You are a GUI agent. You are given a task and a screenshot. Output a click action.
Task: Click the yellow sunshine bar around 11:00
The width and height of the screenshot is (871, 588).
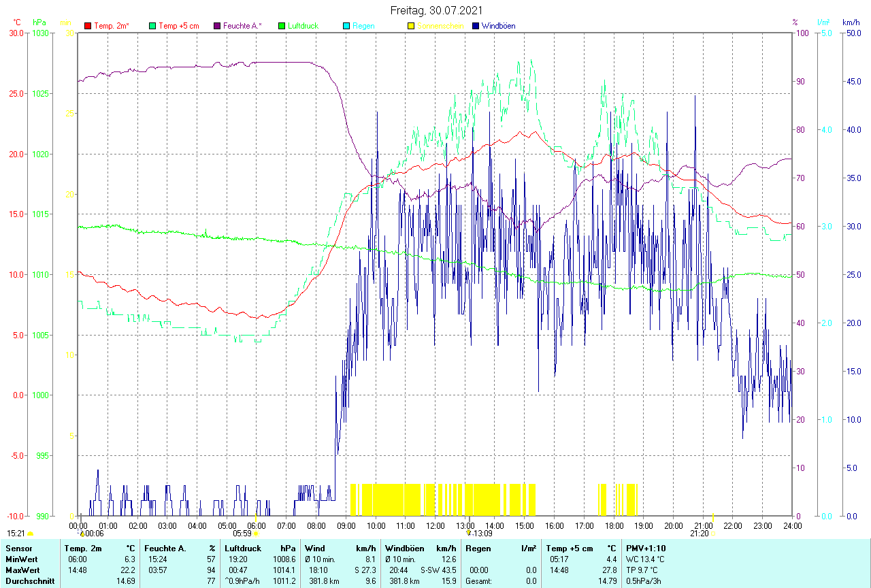(x=391, y=500)
